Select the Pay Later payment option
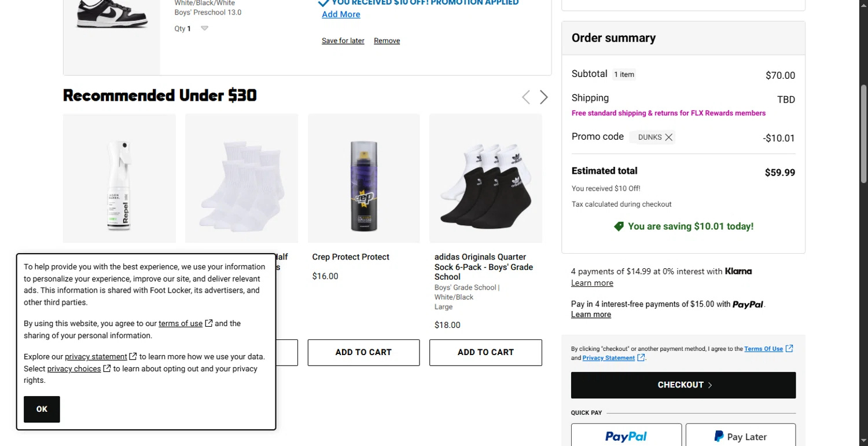 pyautogui.click(x=741, y=435)
